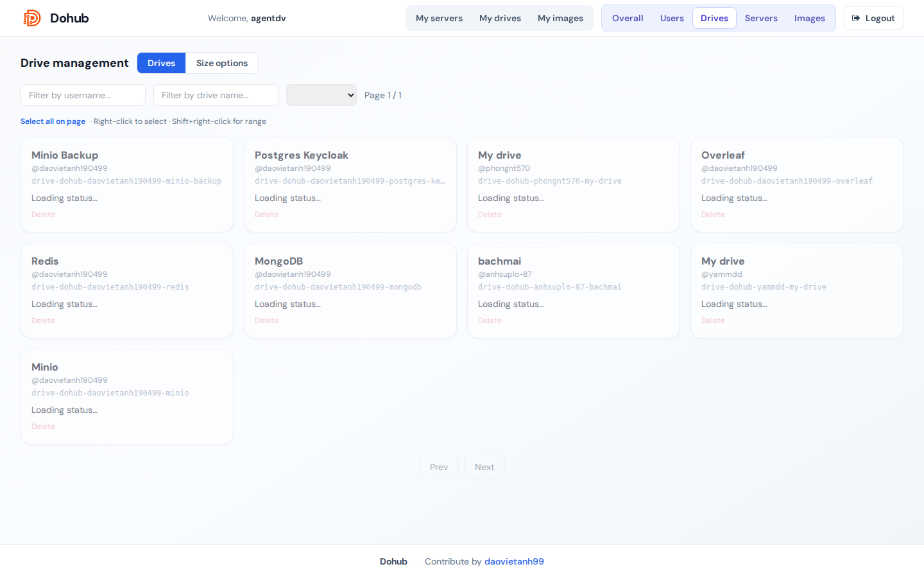Click the Dohub brand name in header
The height and width of the screenshot is (578, 924).
point(69,18)
